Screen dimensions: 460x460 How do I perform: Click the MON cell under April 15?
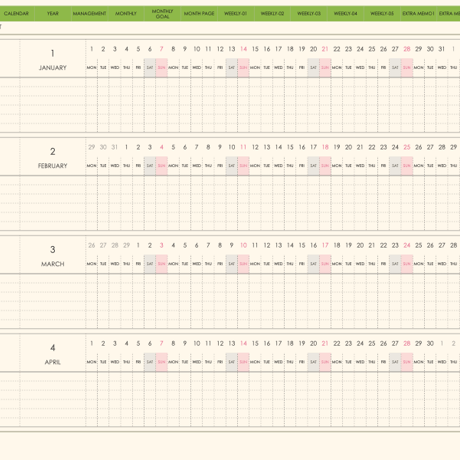[x=255, y=362]
